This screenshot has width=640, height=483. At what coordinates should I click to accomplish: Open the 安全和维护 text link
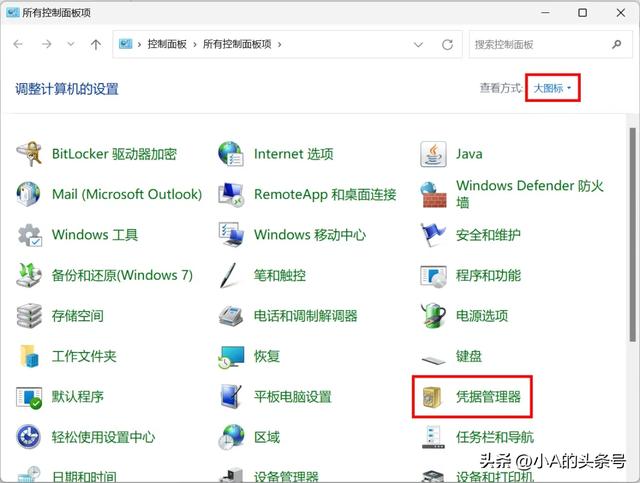pos(488,235)
